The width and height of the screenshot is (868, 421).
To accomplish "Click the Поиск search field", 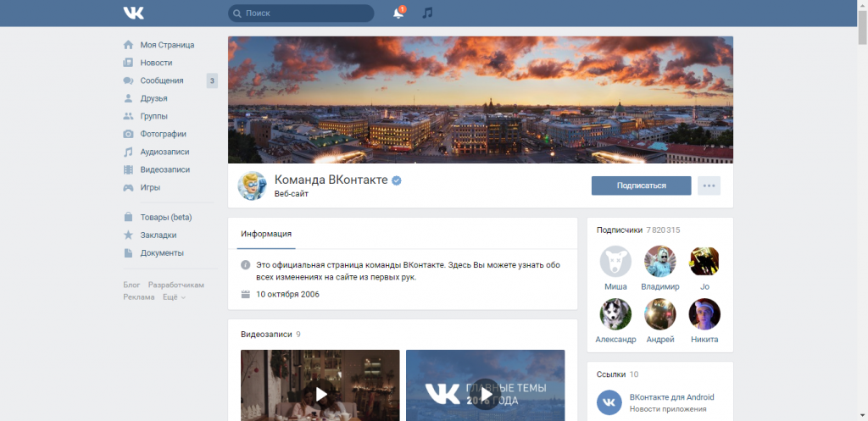I will point(301,14).
